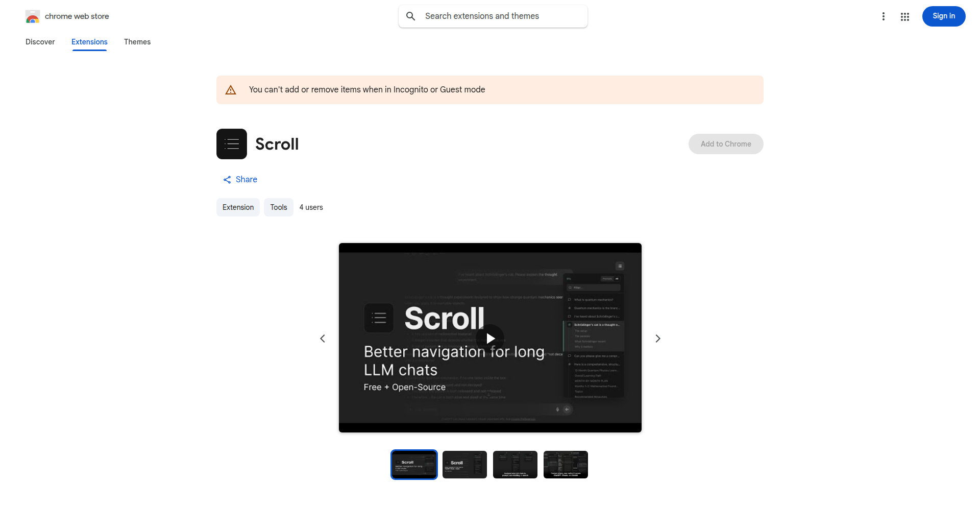Open the Extensions tab

89,42
